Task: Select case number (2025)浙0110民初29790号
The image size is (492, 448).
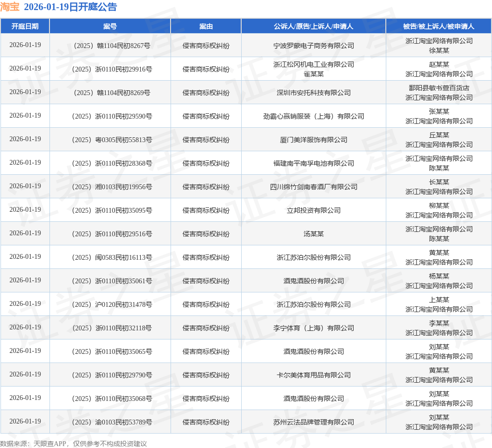Action: coord(112,375)
